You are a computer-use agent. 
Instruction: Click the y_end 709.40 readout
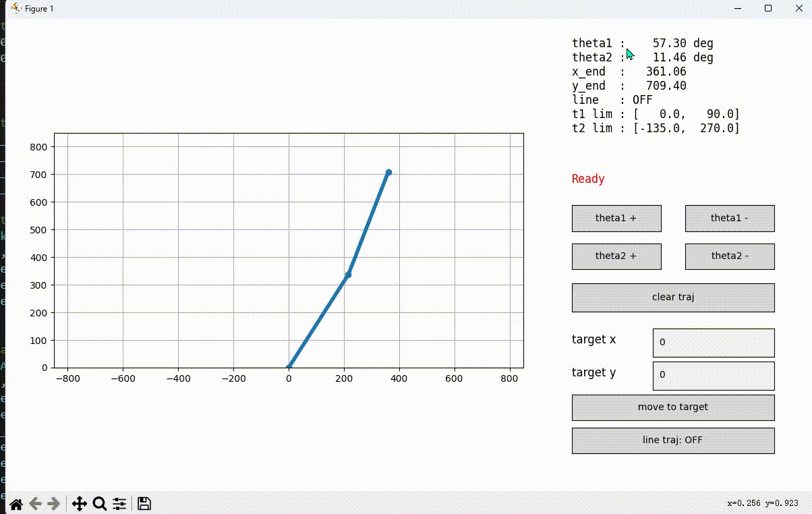629,86
